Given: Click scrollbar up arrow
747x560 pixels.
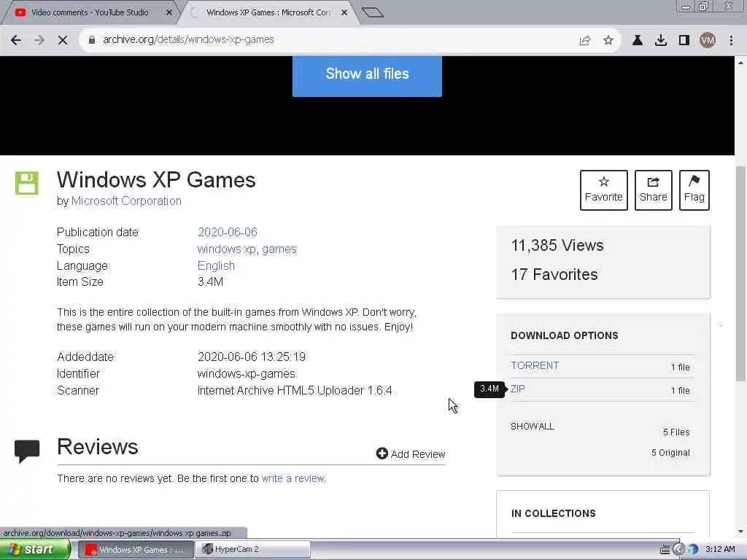Looking at the screenshot, I should click(x=740, y=63).
